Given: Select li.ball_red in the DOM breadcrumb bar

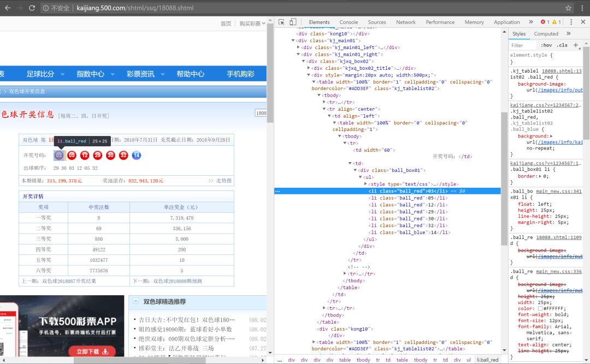Looking at the screenshot, I should tap(488, 360).
